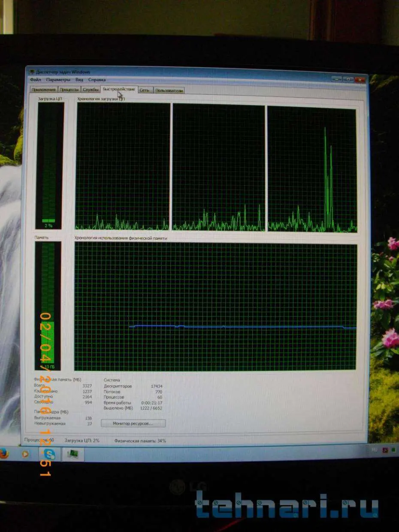Screen dimensions: 399x532
Task: Open Firefox from the taskbar
Action: (4, 453)
